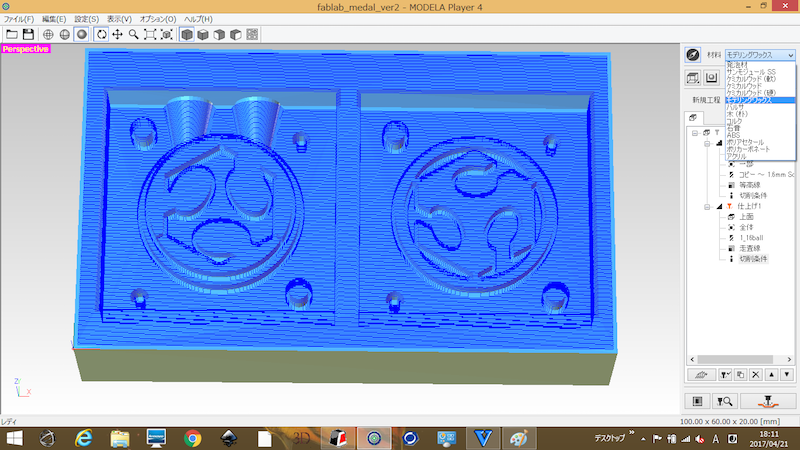This screenshot has width=800, height=450.
Task: Start cutting with the orange-line mill button
Action: coord(768,401)
